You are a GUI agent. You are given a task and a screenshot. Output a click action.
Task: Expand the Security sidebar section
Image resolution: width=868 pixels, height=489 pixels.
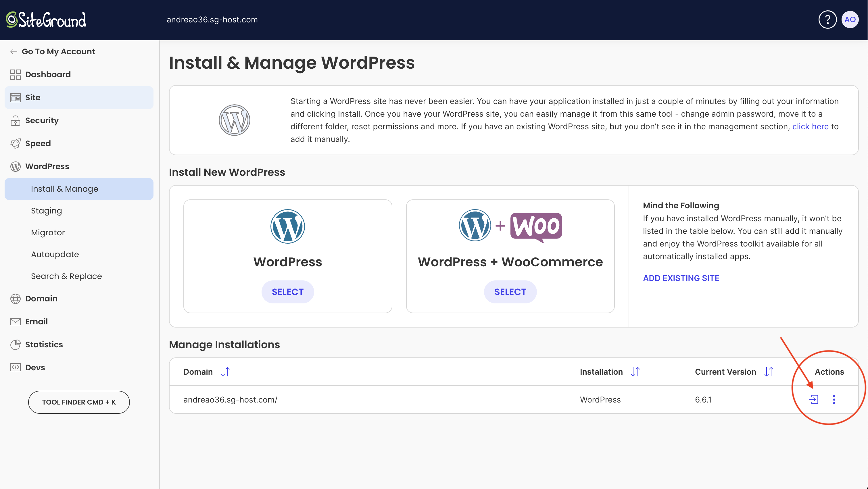42,121
